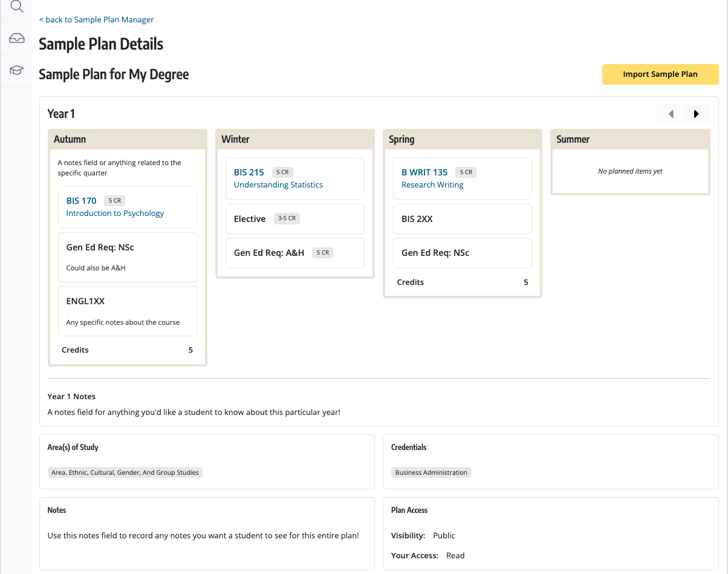
Task: Click the 5 CR badge beside B WRIT 135
Action: coord(466,172)
